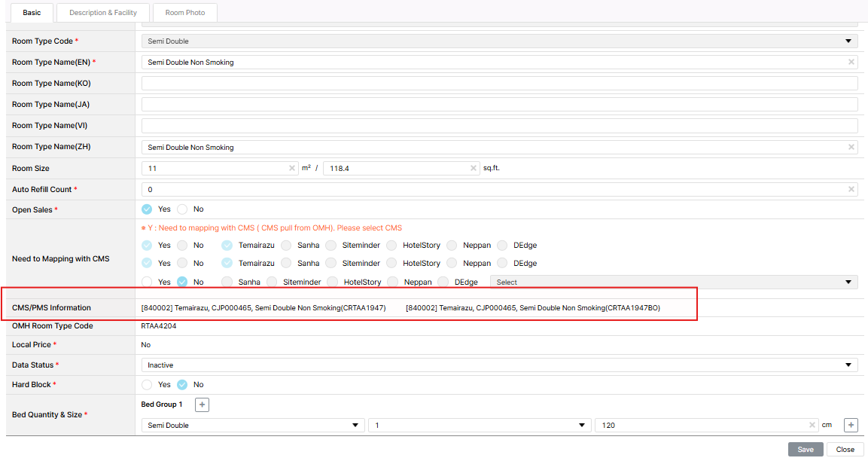Click the Room Type Name(KO) input field

[x=499, y=84]
